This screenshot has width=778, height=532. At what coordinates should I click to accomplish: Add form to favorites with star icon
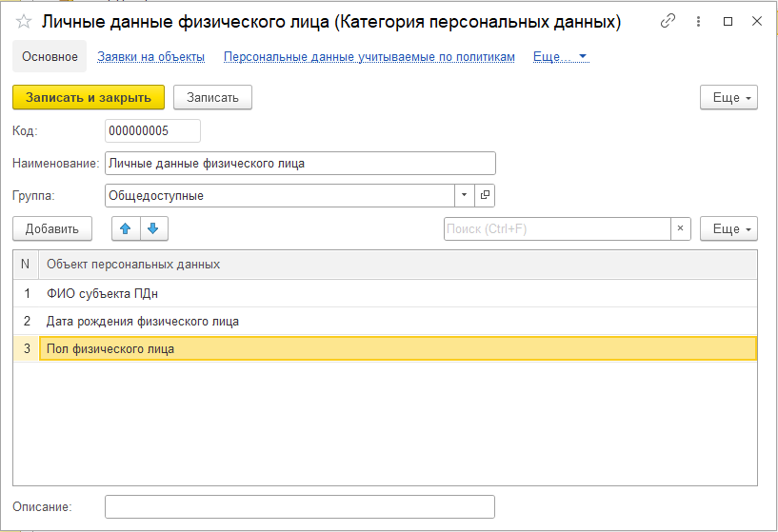24,21
